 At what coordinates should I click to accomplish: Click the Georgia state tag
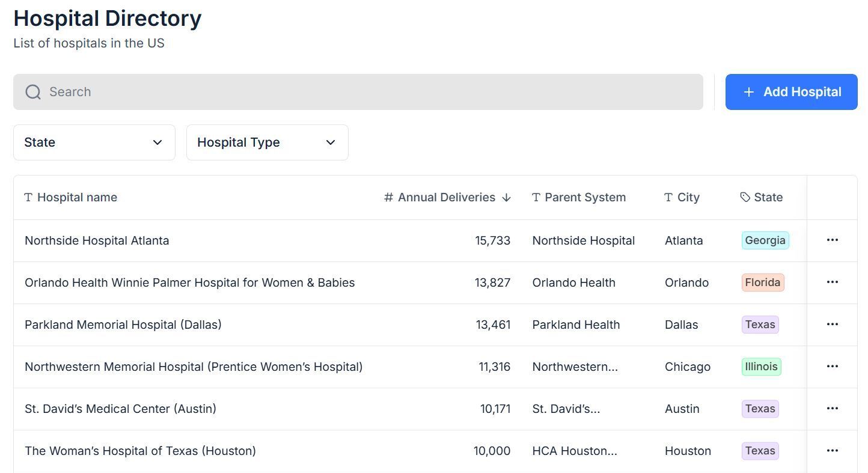point(765,240)
